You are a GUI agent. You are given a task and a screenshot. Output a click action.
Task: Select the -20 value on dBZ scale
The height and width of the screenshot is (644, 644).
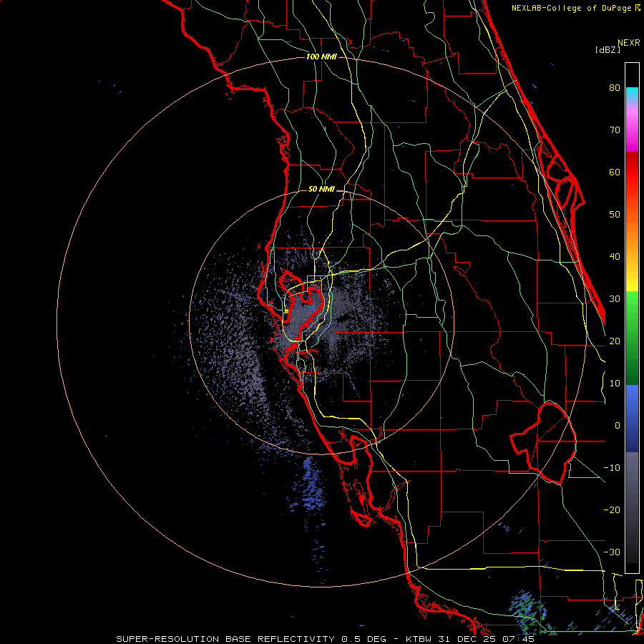(x=612, y=509)
